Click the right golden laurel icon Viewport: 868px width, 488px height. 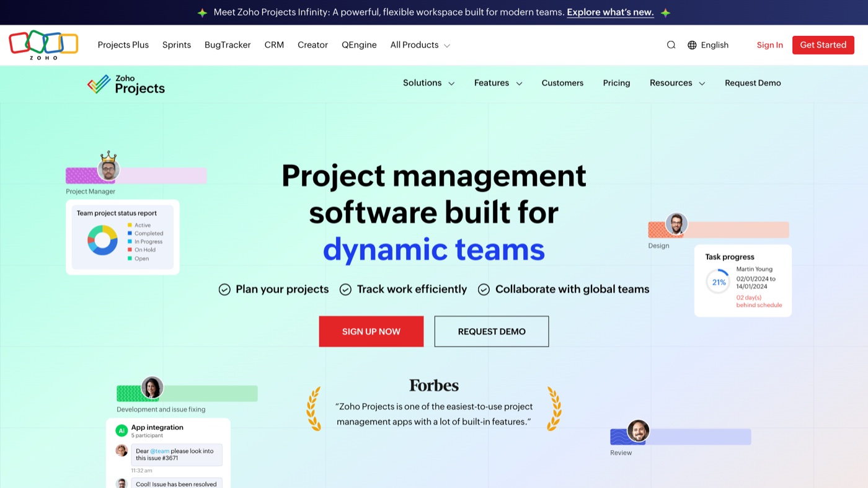[x=554, y=409]
